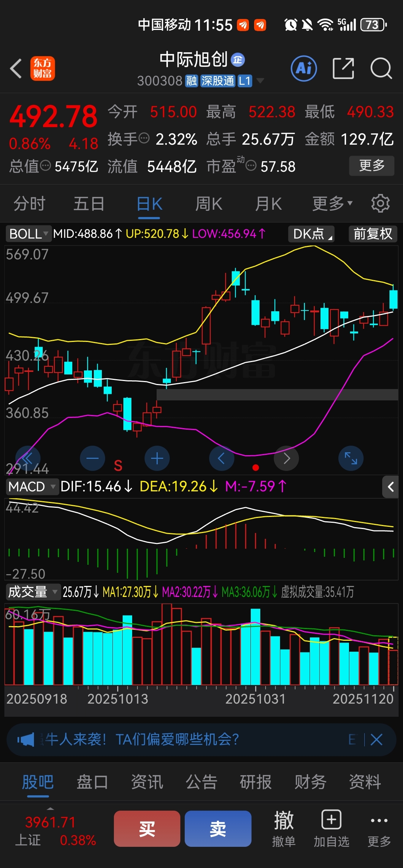
Task: Tap 更多 button in quote panel
Action: tap(372, 166)
